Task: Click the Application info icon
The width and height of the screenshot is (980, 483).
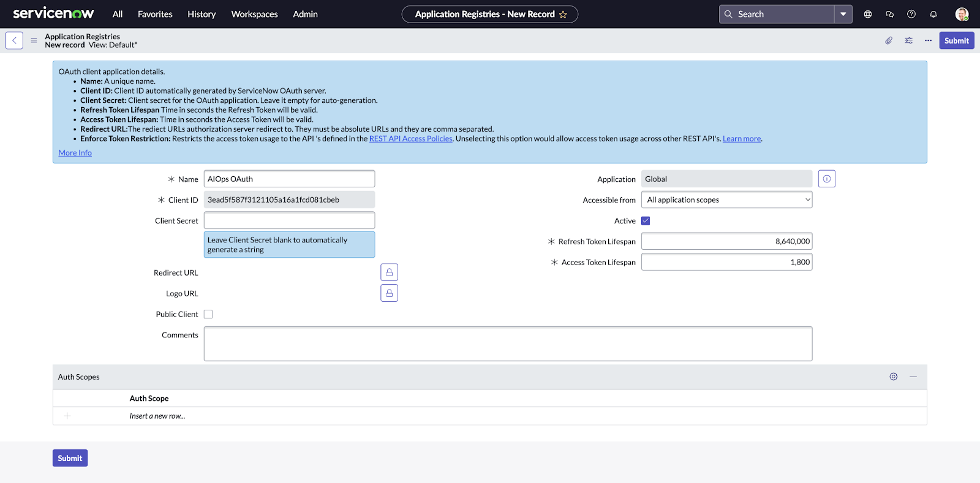Action: click(826, 179)
